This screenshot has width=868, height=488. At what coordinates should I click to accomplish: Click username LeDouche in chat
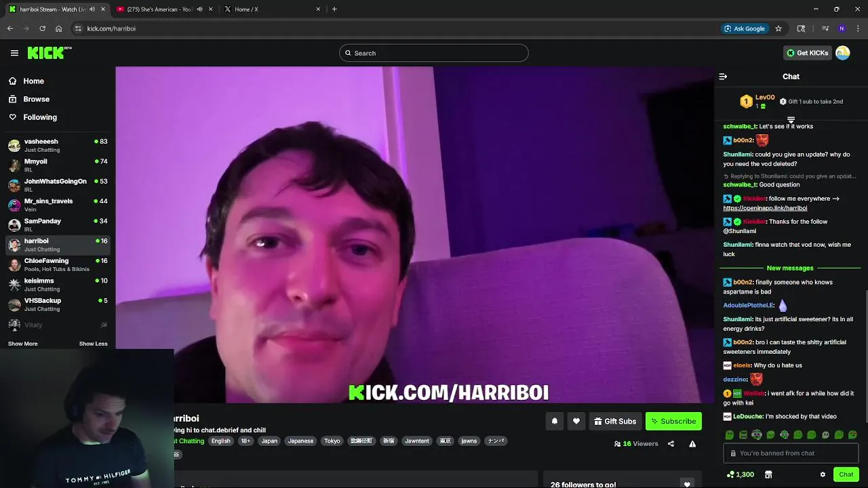[747, 416]
